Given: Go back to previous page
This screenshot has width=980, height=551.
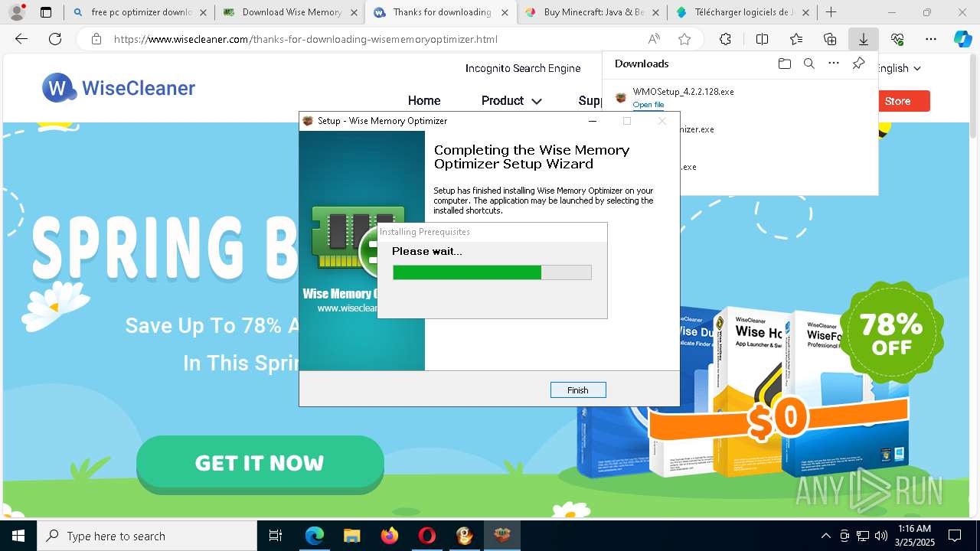Looking at the screenshot, I should coord(21,40).
